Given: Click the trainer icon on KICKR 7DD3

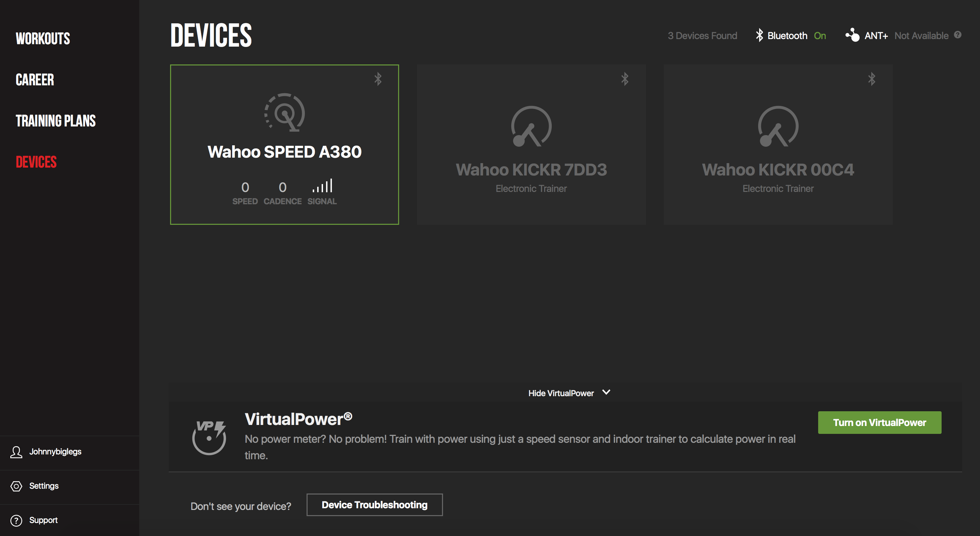Looking at the screenshot, I should point(531,126).
